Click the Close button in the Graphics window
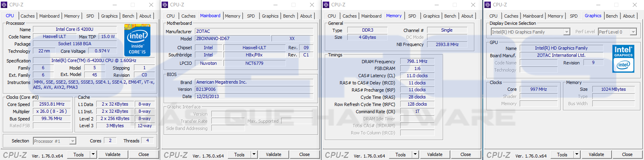Viewport: 644px width, 160px height. (627, 154)
